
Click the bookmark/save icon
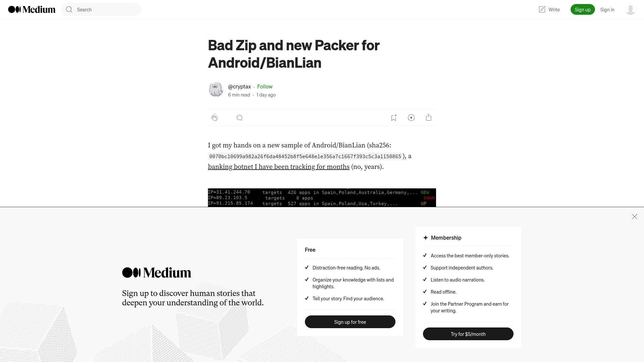click(394, 117)
